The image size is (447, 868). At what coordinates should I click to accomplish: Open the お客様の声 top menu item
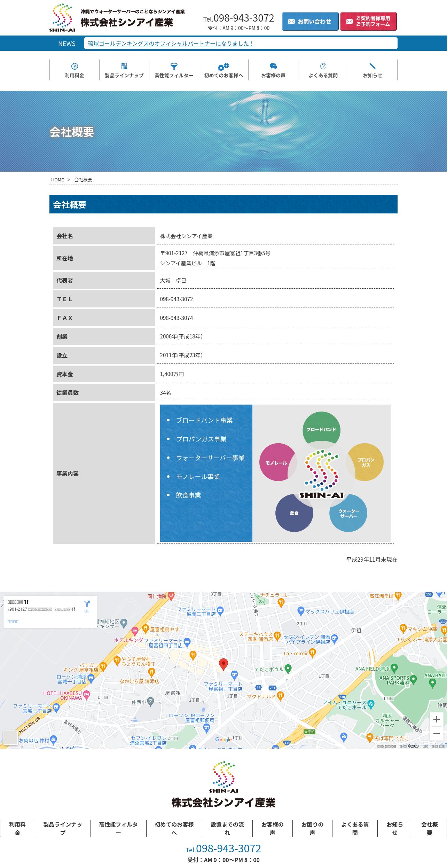[x=273, y=70]
